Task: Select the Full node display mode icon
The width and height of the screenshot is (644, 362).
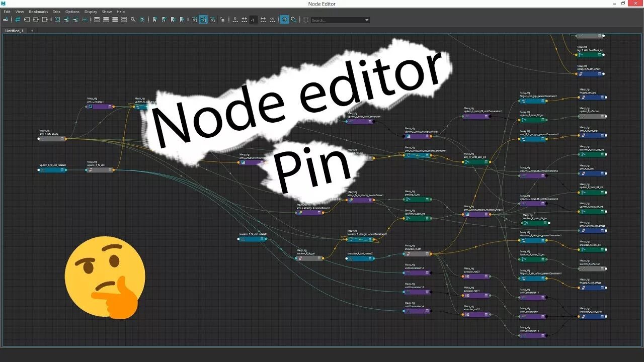Action: (114, 20)
